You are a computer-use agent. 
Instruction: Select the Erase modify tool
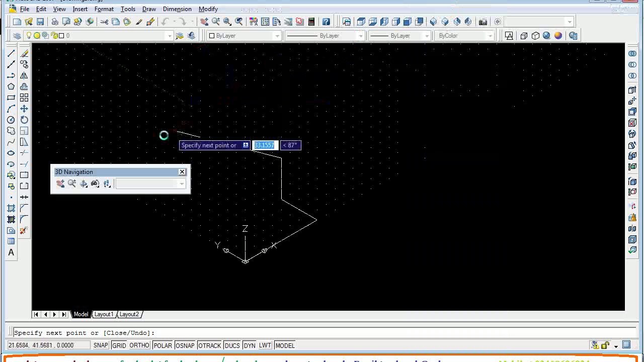tap(24, 53)
